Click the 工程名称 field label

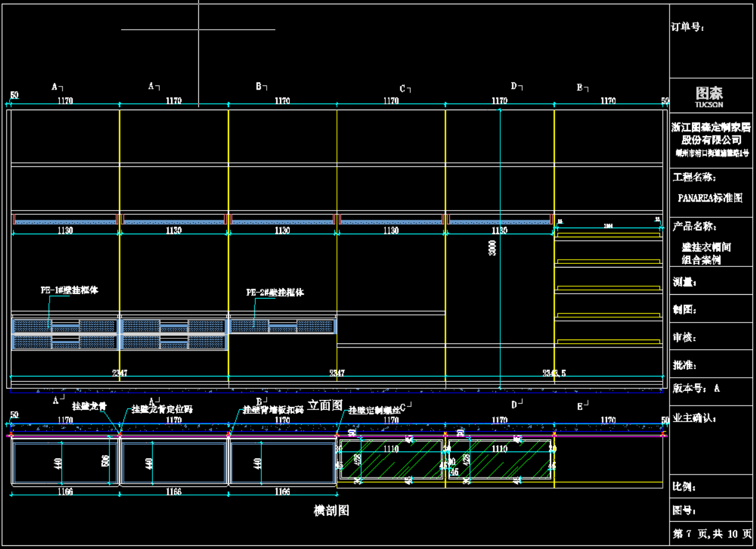tap(694, 177)
